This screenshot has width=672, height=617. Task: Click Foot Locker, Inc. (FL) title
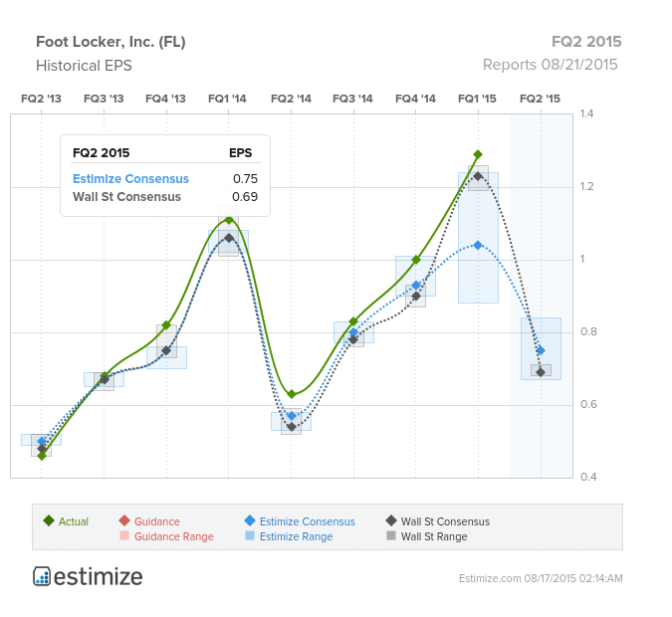111,42
